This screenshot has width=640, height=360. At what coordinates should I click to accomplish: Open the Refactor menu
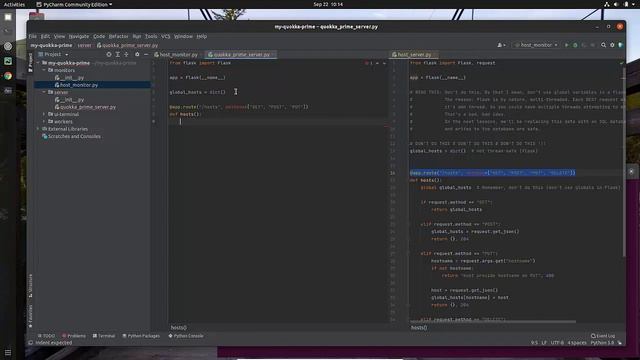click(x=118, y=36)
